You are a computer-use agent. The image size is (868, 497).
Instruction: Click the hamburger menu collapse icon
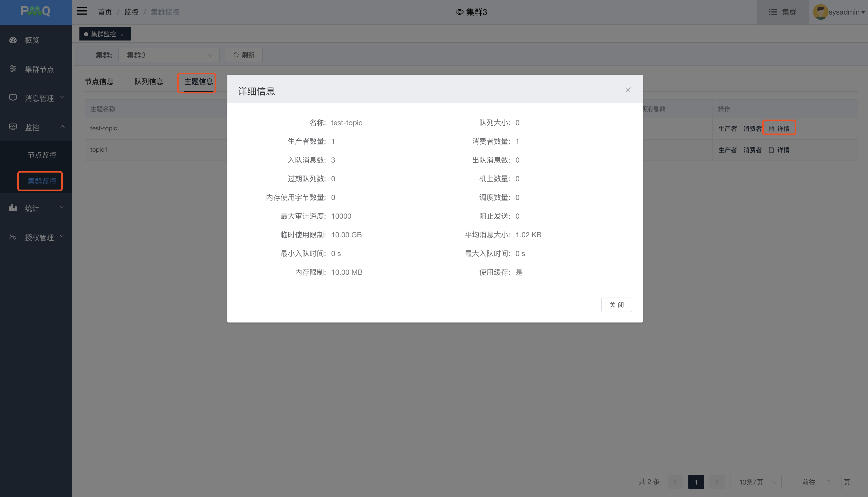[82, 11]
